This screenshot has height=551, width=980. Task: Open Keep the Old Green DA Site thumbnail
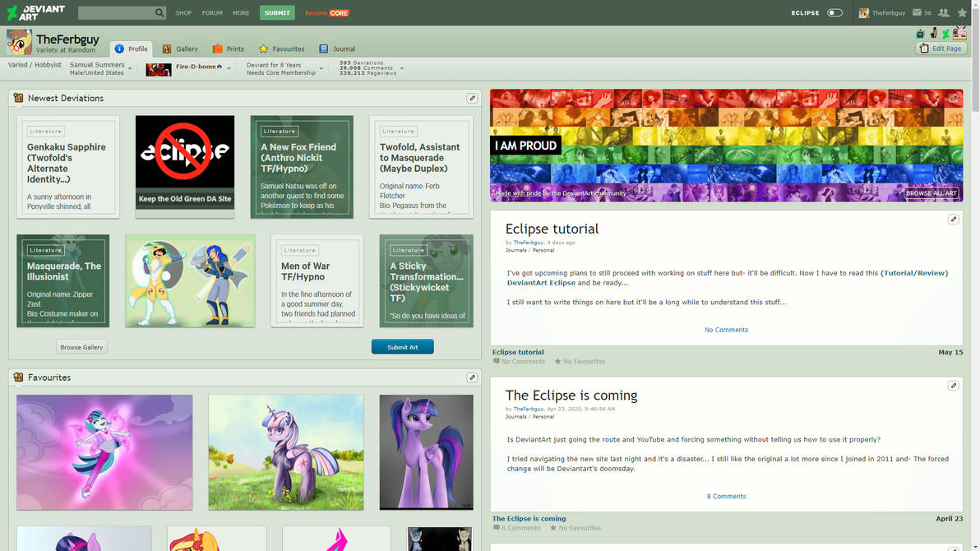pos(185,166)
